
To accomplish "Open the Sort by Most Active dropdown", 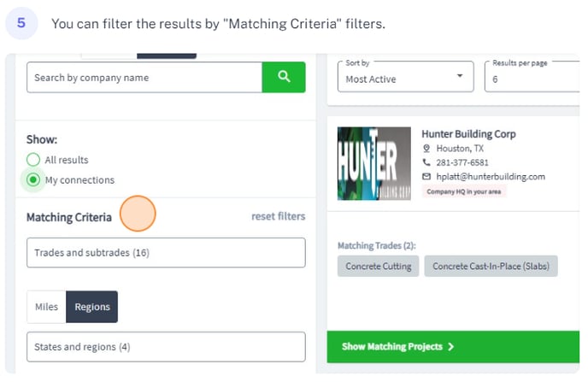I will click(405, 77).
